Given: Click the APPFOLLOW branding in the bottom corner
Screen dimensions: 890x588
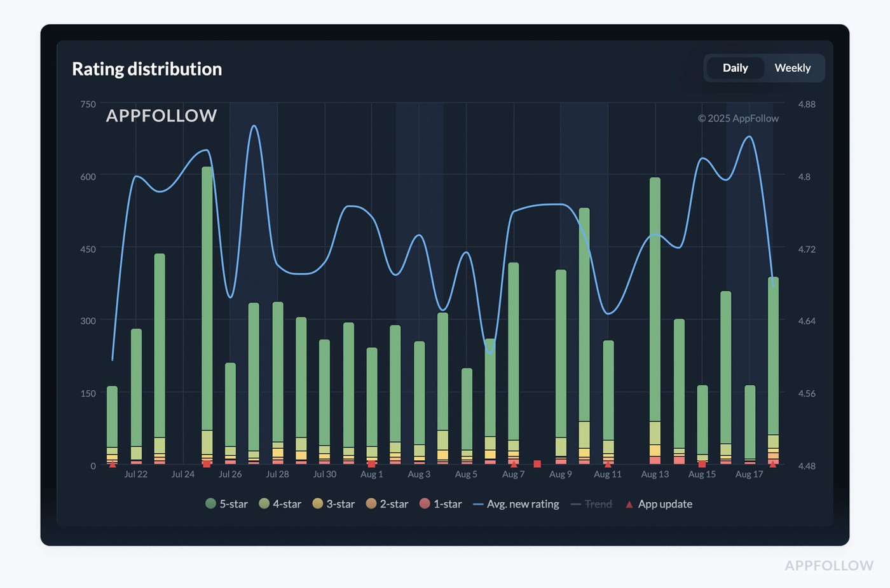Looking at the screenshot, I should 828,565.
